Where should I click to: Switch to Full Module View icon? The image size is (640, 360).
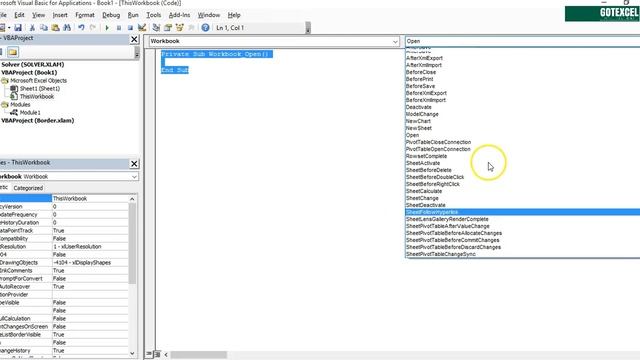157,354
